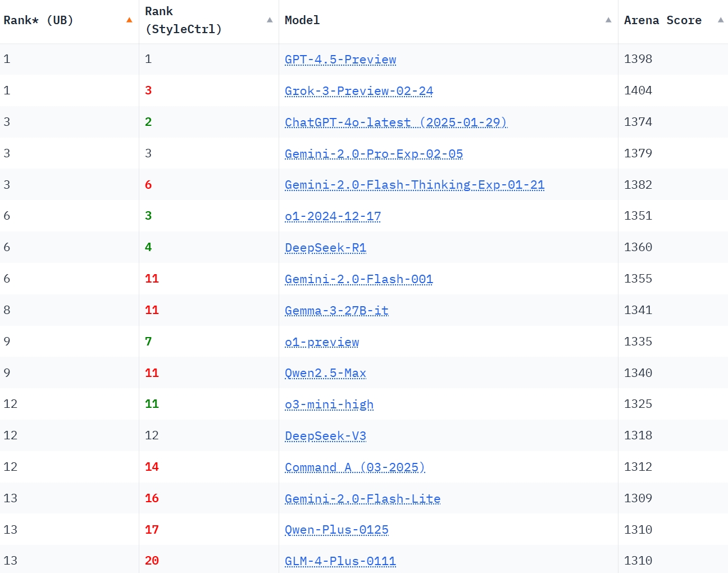
Task: Click the Qwen2.5-Max arena score 1340
Action: coord(638,373)
